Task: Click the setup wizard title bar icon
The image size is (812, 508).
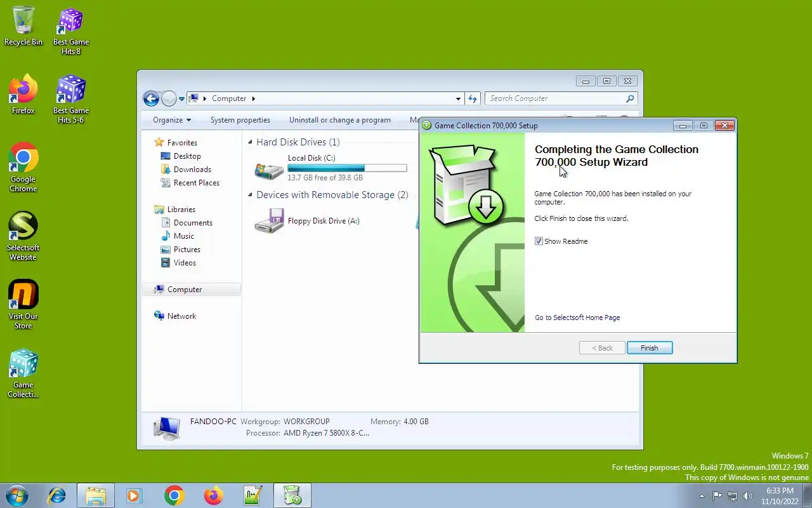Action: [427, 125]
